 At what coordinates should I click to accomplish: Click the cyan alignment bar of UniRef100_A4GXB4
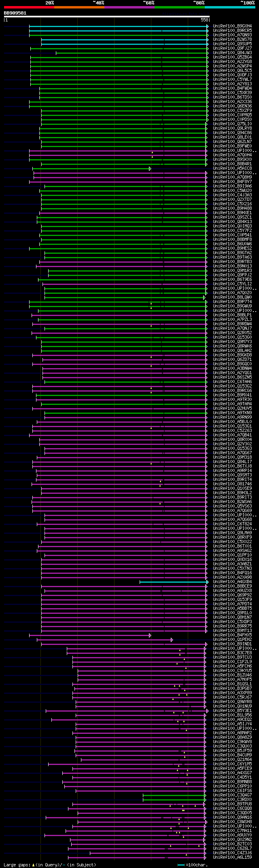click(x=173, y=582)
